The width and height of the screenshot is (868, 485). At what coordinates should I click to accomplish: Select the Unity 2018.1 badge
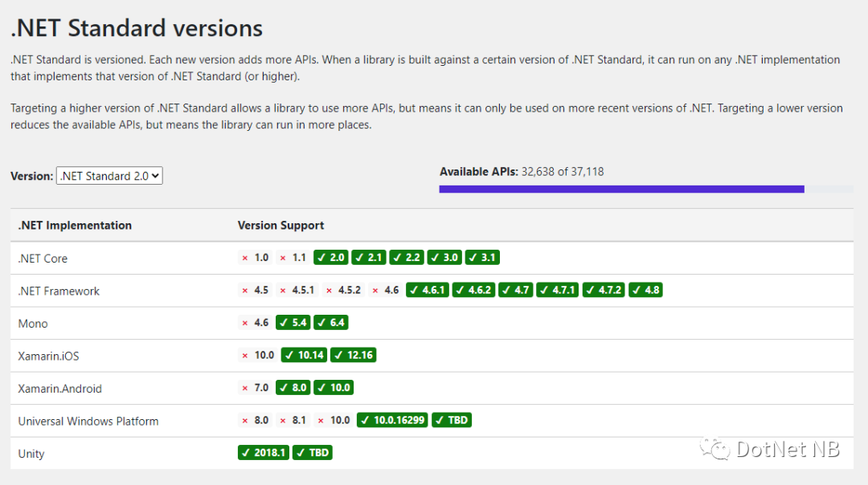264,453
